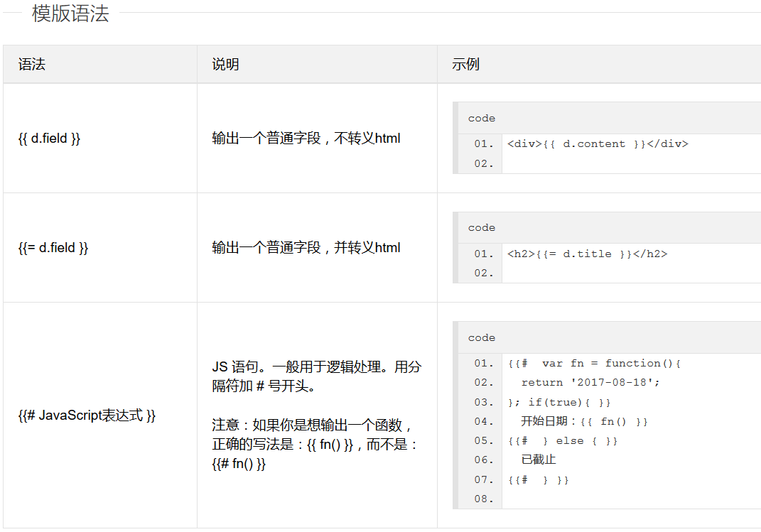Click the code line <div>{{ d.content }}</div>

[598, 144]
